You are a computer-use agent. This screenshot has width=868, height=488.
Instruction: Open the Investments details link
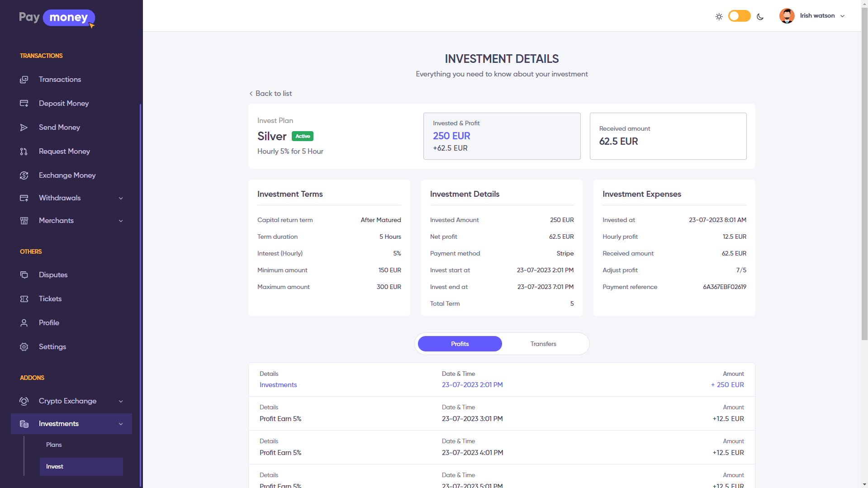278,385
